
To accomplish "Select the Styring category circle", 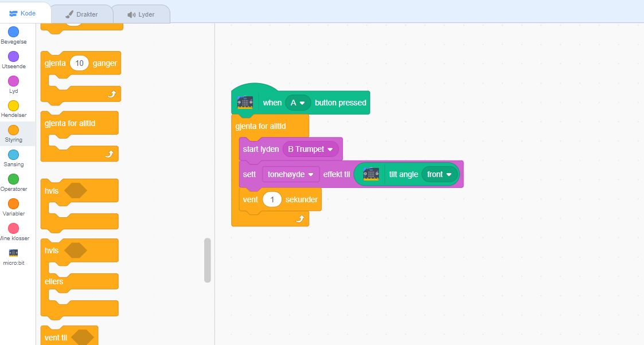I will point(14,130).
